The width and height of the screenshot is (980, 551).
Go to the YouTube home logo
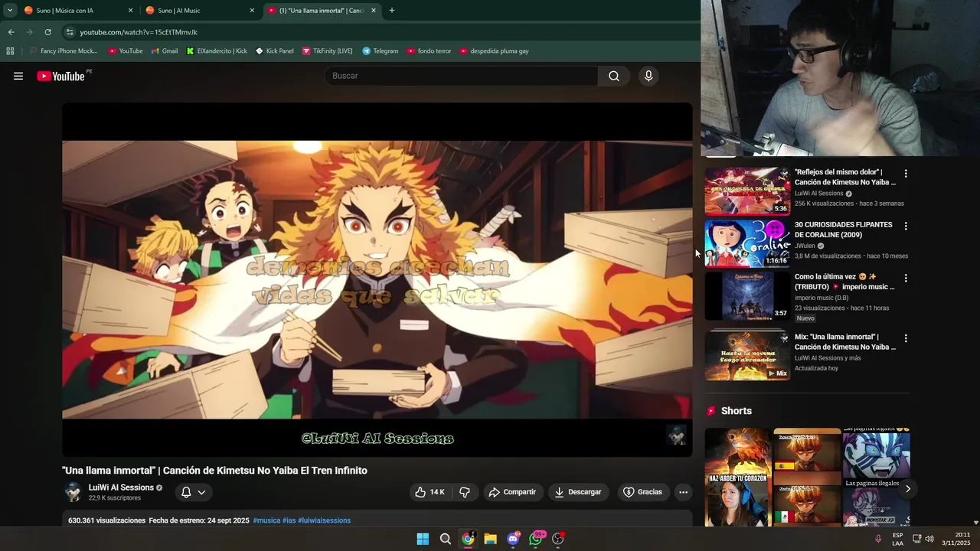click(60, 76)
